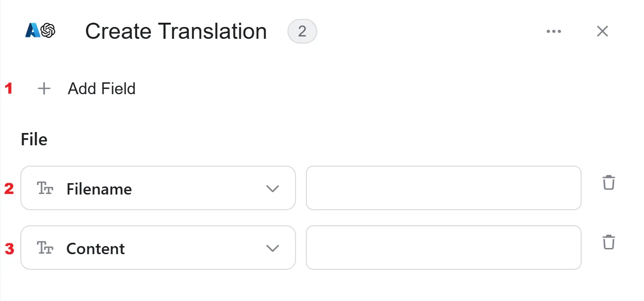Click the text type icon beside Content
This screenshot has width=644, height=301.
tap(45, 248)
